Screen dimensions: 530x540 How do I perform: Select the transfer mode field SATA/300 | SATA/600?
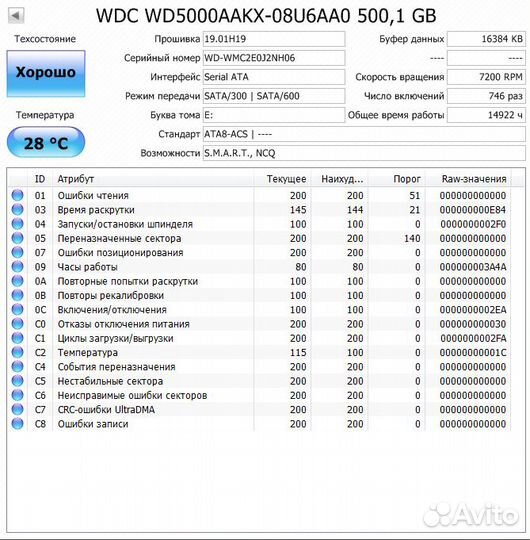(274, 96)
